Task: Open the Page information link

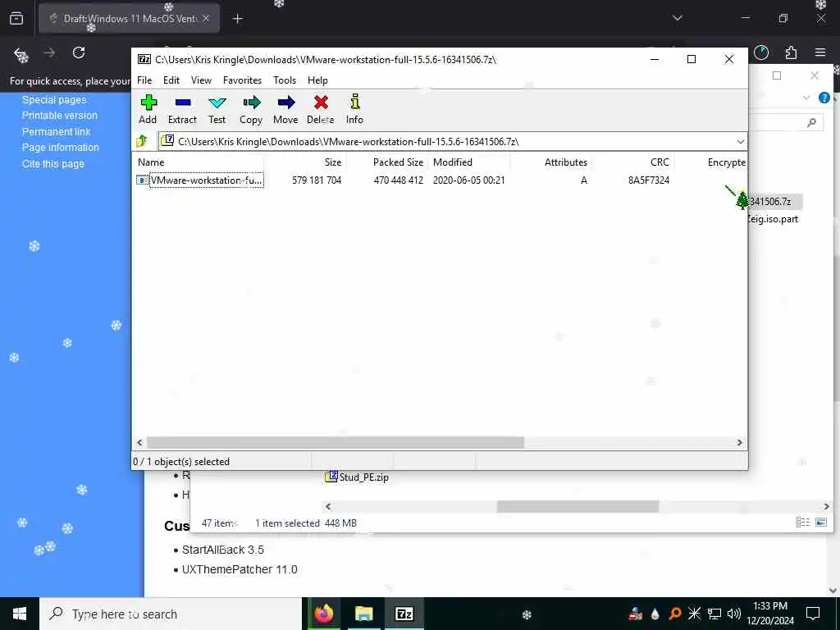Action: point(61,148)
